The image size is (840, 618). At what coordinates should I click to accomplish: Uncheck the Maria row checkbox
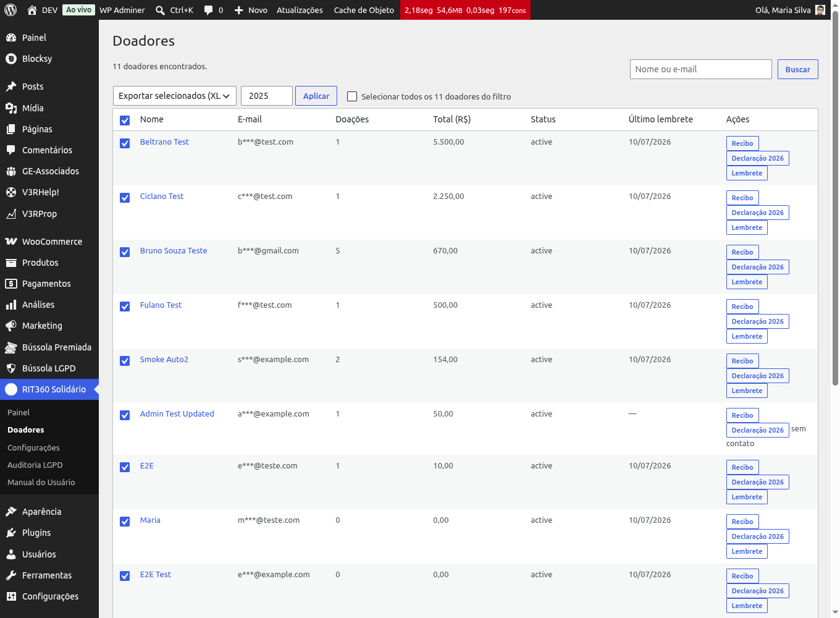[x=125, y=522]
